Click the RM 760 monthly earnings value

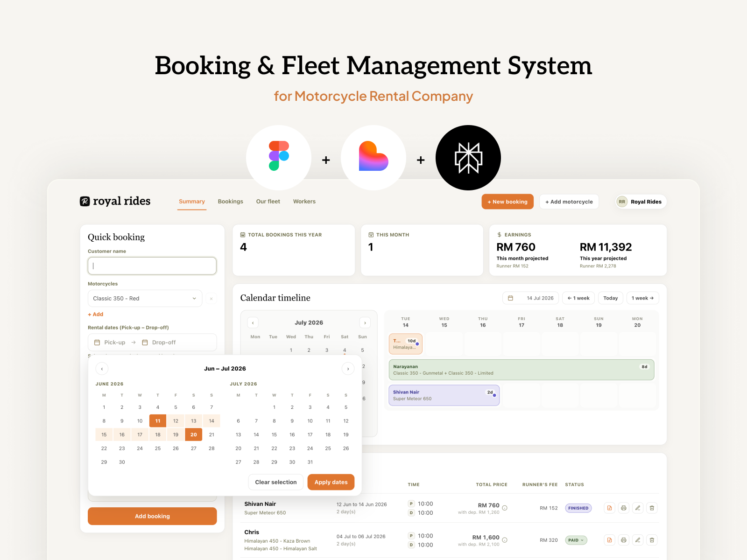pos(516,247)
